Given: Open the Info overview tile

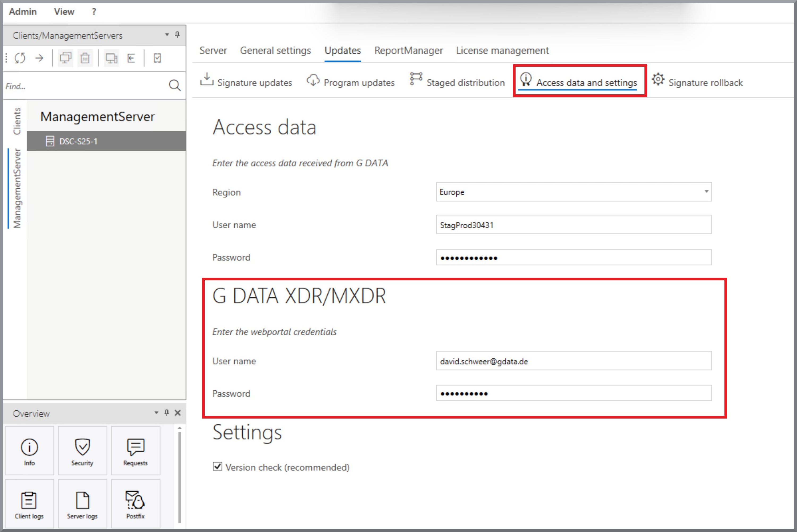Looking at the screenshot, I should tap(29, 451).
